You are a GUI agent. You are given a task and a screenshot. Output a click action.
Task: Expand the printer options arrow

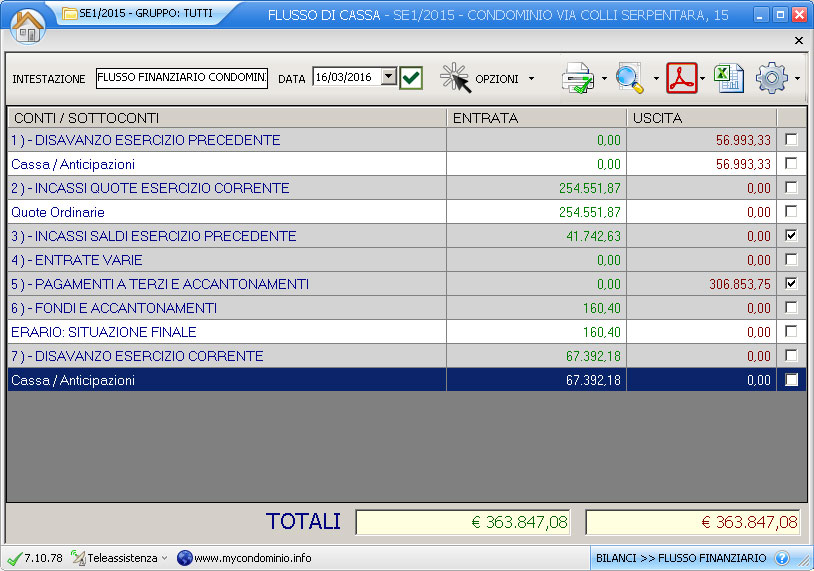pos(604,79)
